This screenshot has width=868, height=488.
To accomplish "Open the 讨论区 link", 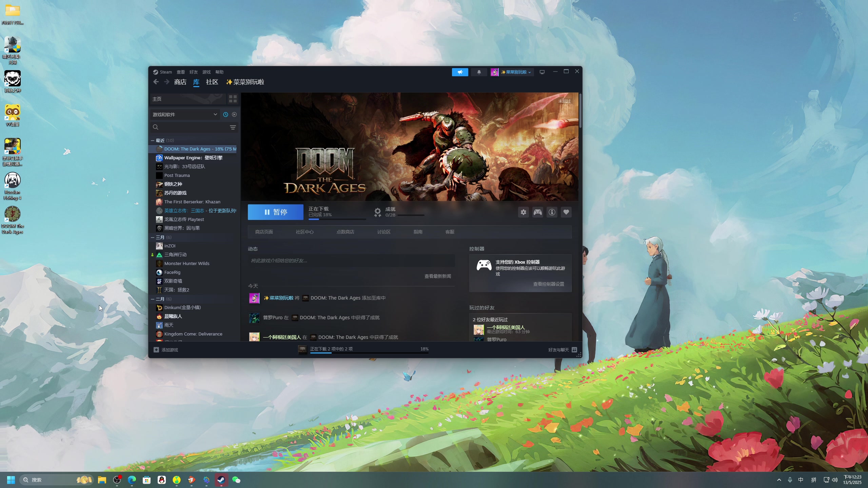I will (x=384, y=232).
